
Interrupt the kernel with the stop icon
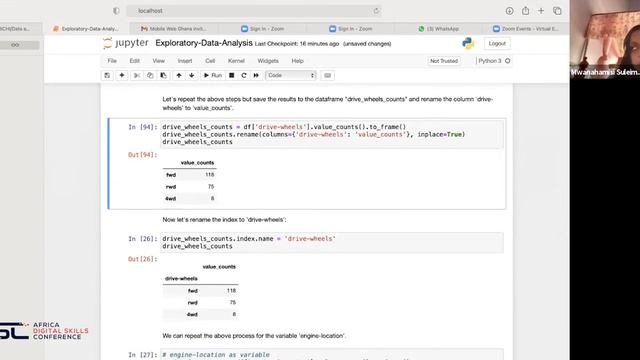tap(231, 76)
